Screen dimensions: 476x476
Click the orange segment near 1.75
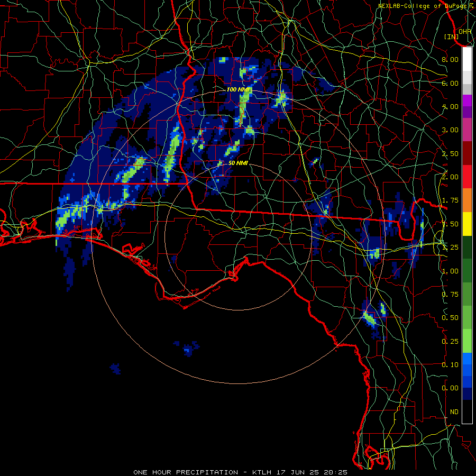tap(467, 200)
